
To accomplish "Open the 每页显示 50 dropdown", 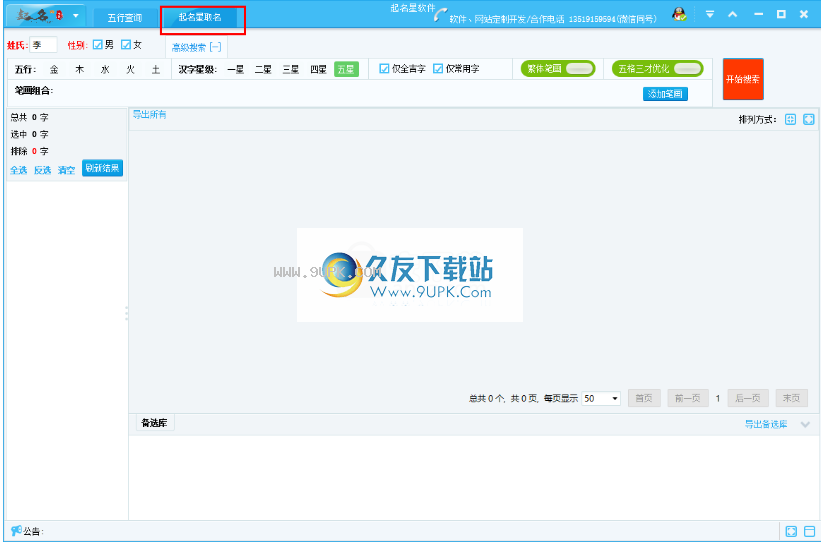I will click(x=601, y=399).
